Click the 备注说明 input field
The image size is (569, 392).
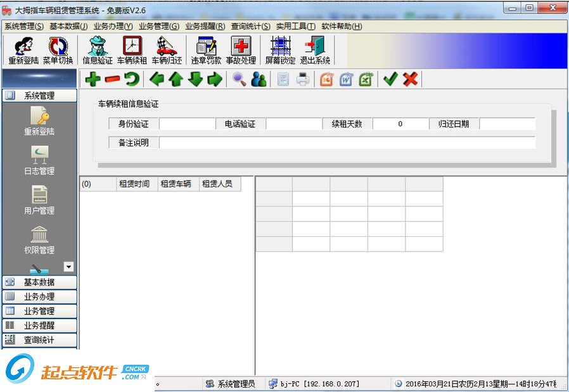(x=347, y=143)
